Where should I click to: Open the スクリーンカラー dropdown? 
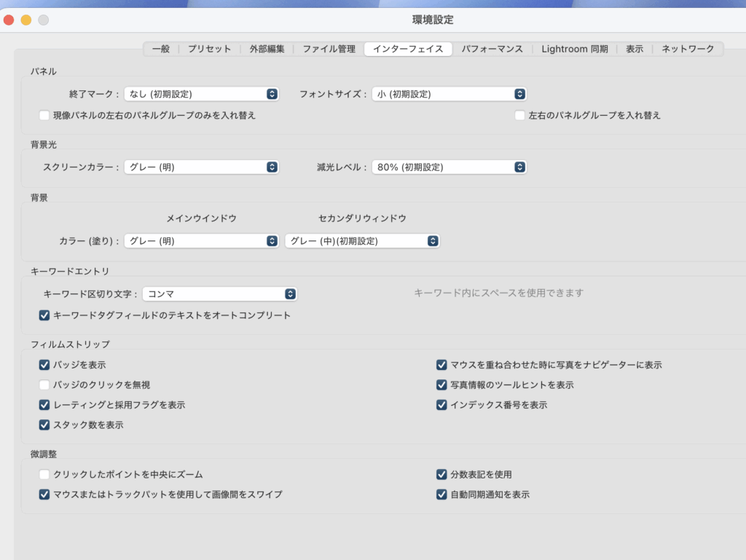pos(202,167)
